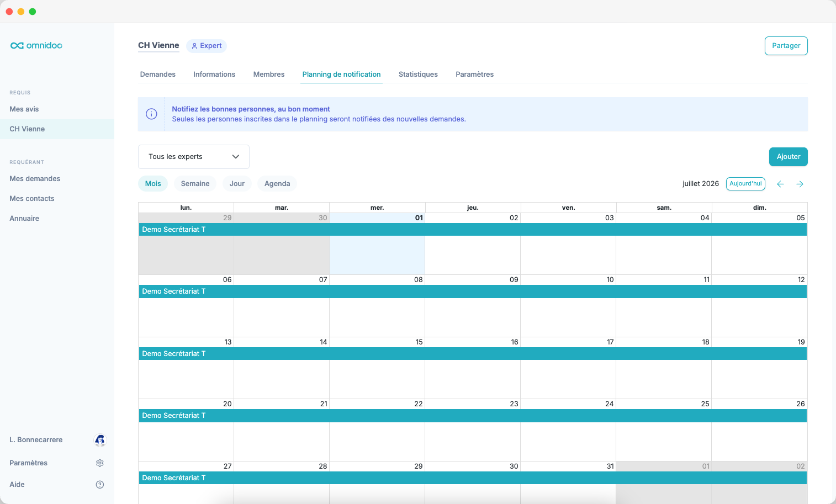Click the CH Vienne page title
Viewport: 836px width, 504px height.
tap(158, 45)
